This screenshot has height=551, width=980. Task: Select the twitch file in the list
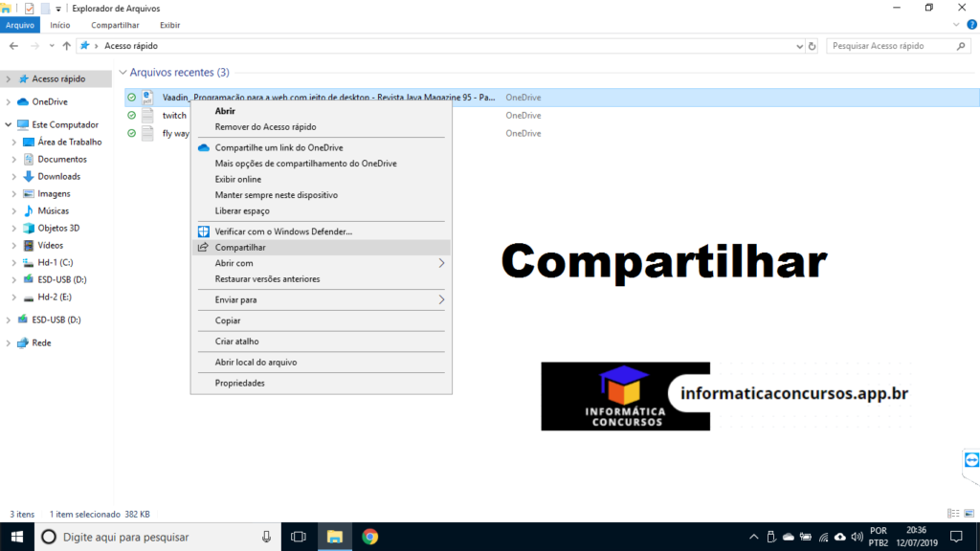pyautogui.click(x=174, y=115)
